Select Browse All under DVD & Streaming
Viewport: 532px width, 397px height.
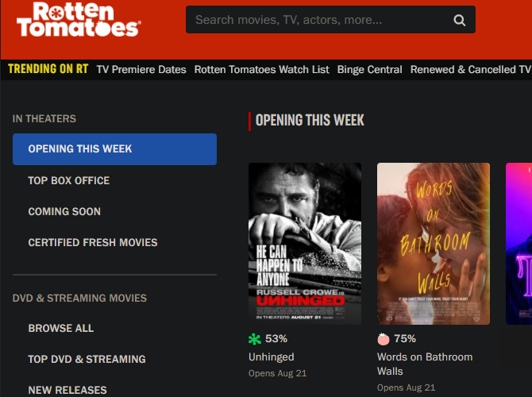pyautogui.click(x=61, y=328)
